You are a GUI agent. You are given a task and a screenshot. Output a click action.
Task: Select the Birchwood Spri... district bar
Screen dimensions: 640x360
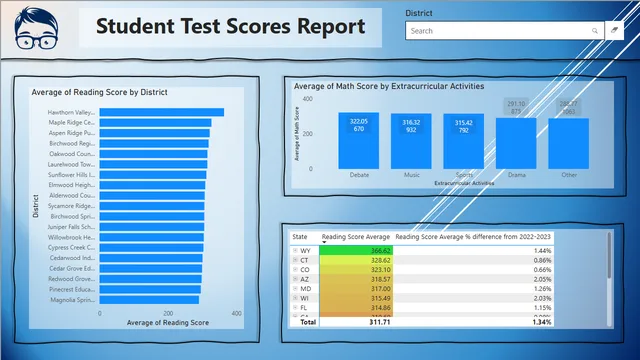[x=152, y=216]
